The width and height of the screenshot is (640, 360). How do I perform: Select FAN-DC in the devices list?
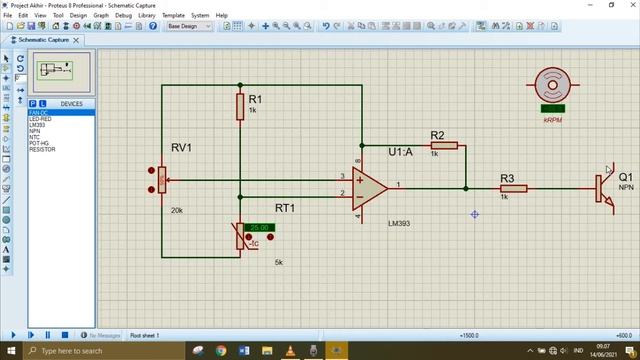61,113
